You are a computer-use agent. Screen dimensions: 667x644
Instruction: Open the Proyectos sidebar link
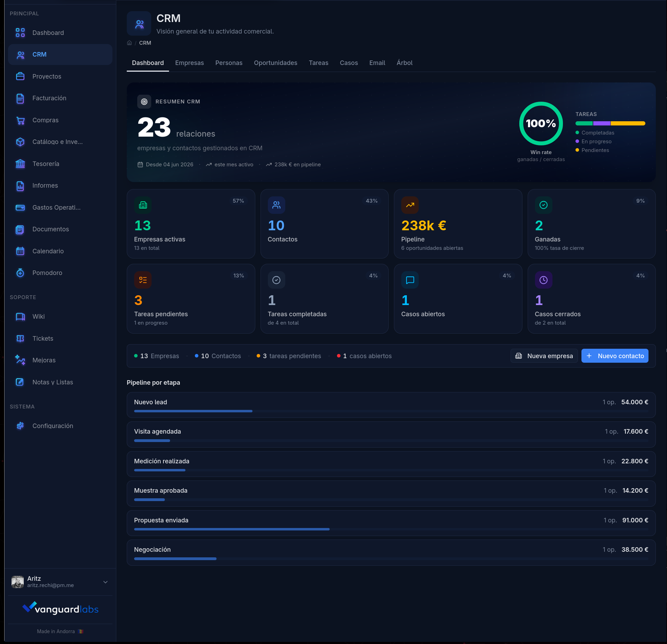[60, 76]
